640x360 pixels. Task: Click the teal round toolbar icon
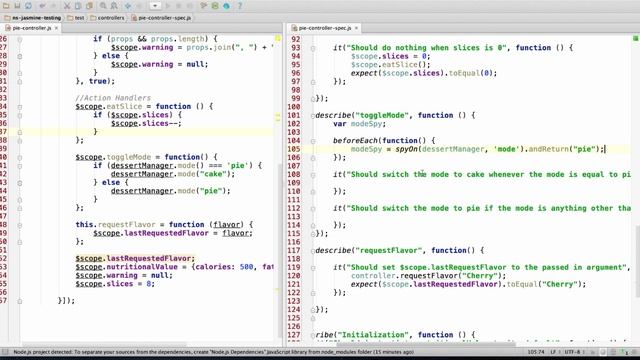point(226,6)
